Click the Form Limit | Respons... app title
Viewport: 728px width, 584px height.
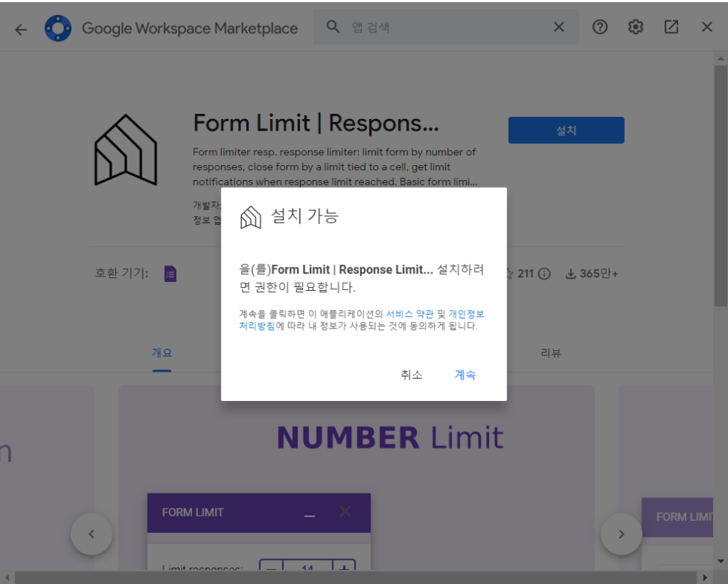tap(316, 124)
